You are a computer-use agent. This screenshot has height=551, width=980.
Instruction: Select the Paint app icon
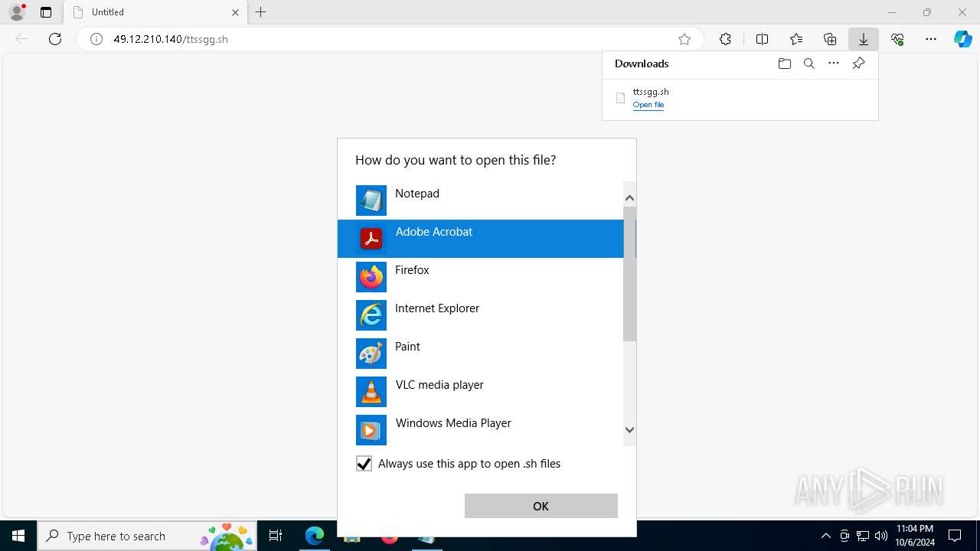371,354
